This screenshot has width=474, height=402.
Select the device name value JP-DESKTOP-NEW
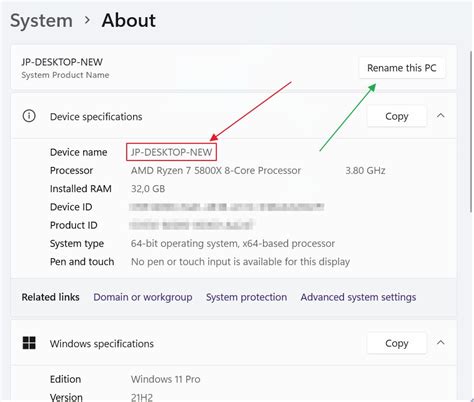coord(171,152)
